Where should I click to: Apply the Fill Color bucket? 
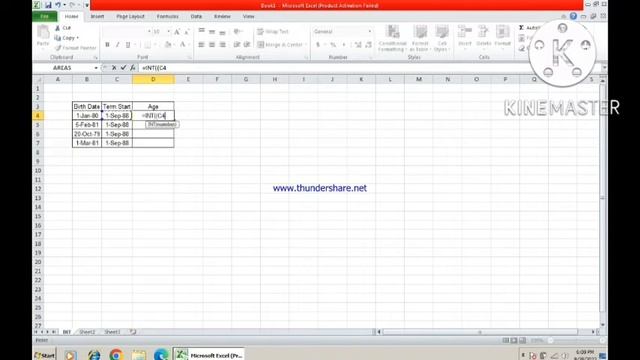pos(168,44)
